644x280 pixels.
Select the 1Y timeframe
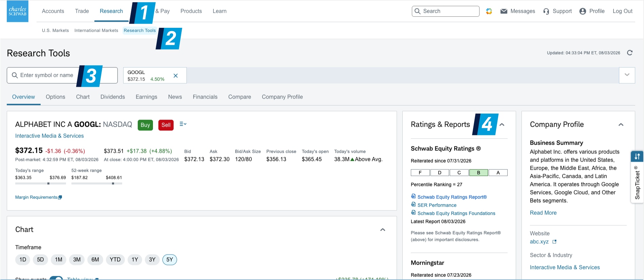coord(135,260)
